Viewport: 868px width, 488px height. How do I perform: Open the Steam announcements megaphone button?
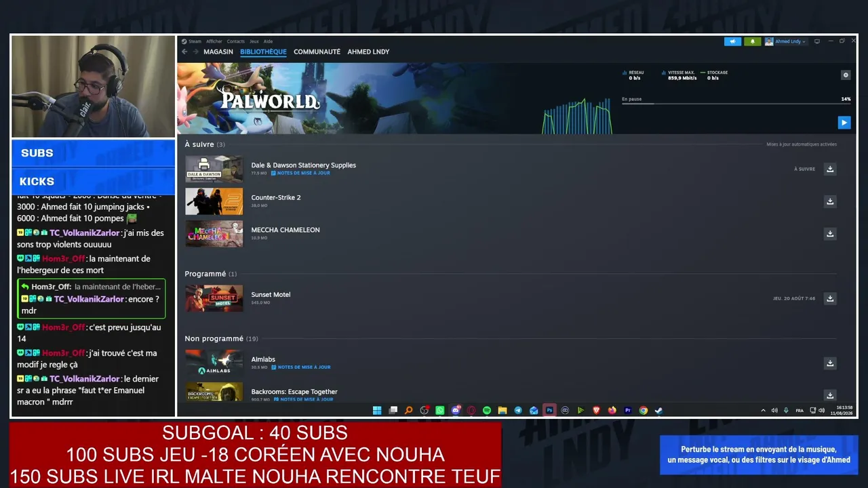pyautogui.click(x=732, y=41)
